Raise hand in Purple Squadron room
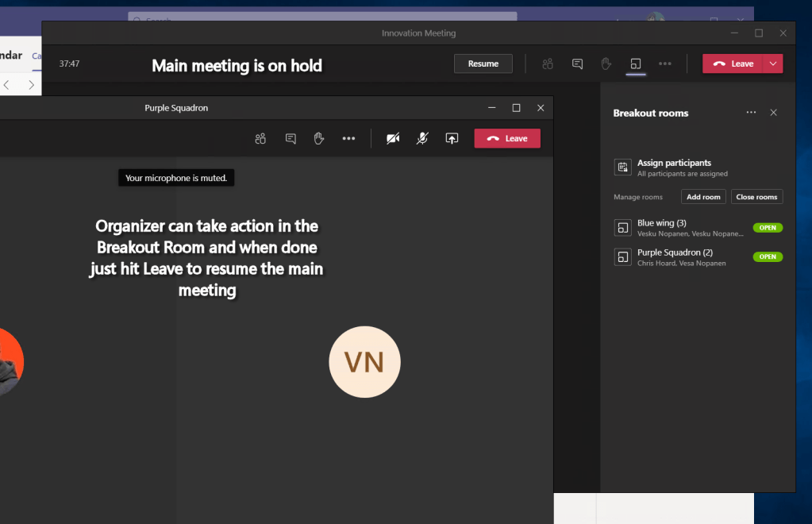812x524 pixels. (x=319, y=138)
